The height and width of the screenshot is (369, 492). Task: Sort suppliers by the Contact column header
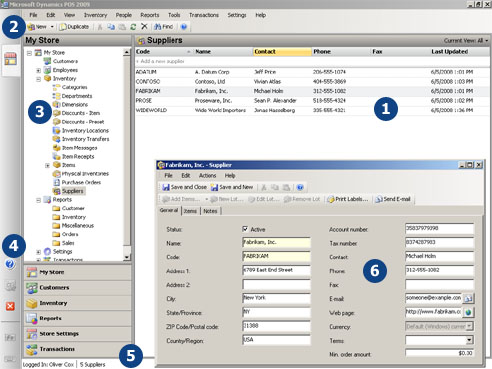[x=282, y=52]
